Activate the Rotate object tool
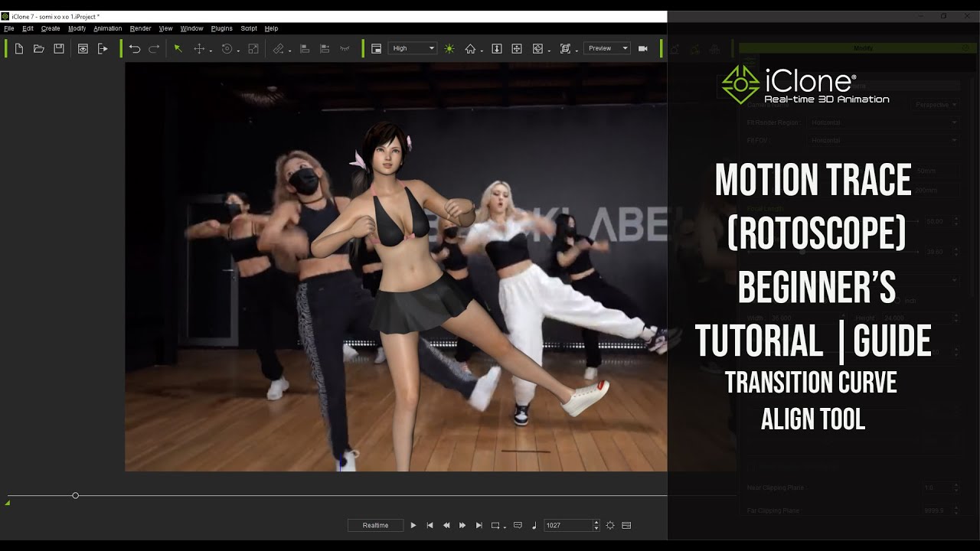The width and height of the screenshot is (980, 551). [227, 48]
